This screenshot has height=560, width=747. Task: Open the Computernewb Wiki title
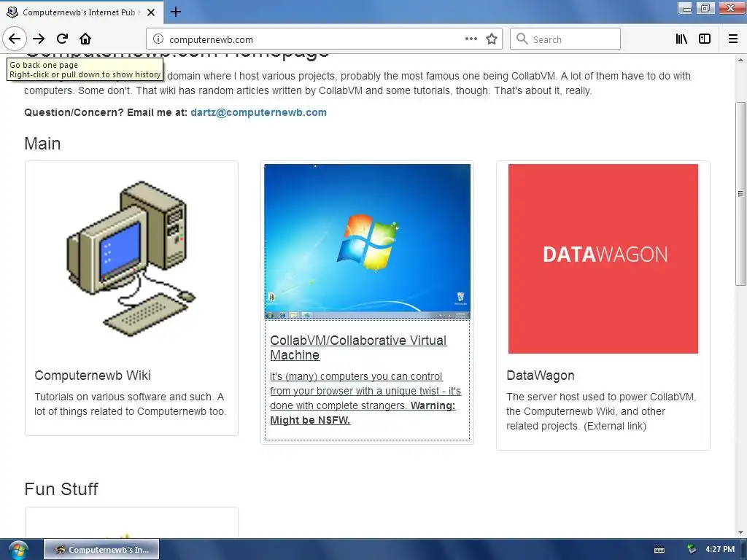(x=93, y=376)
